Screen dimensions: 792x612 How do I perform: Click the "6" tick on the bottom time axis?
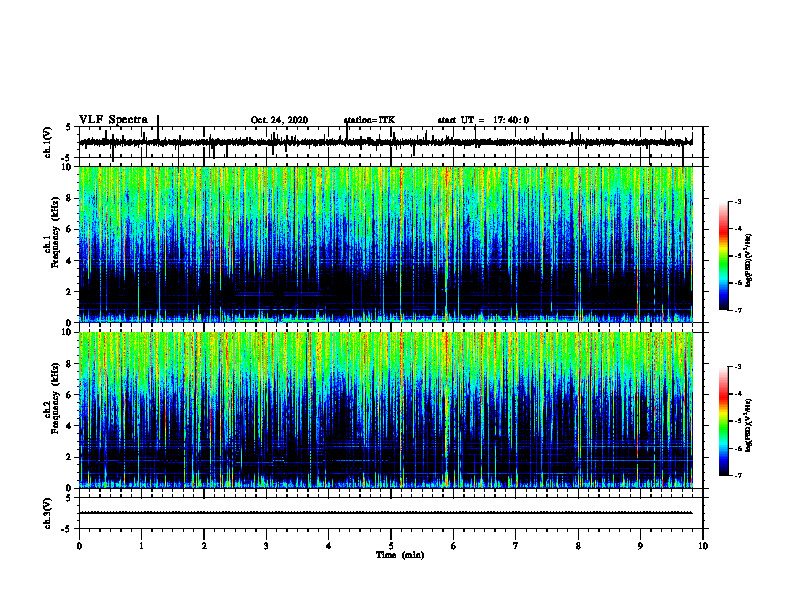point(454,546)
